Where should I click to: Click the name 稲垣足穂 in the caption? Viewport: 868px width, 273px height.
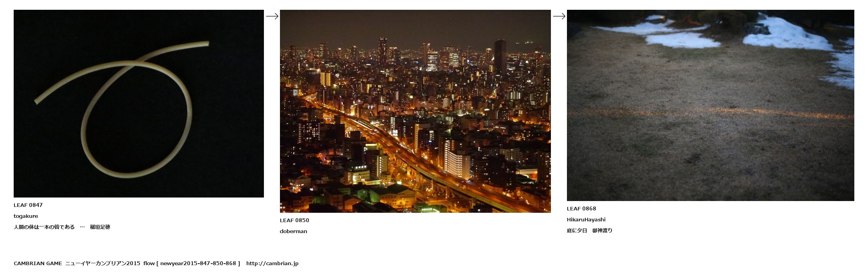tap(100, 227)
